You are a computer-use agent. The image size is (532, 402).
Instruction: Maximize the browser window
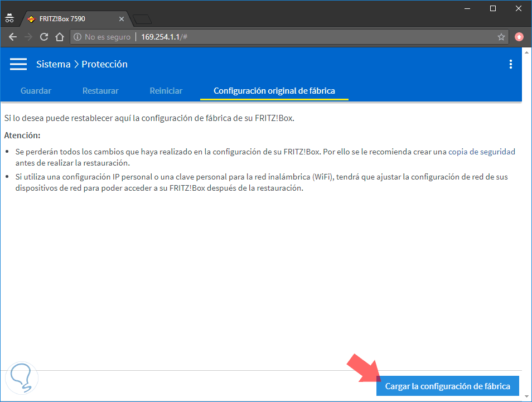pyautogui.click(x=493, y=8)
